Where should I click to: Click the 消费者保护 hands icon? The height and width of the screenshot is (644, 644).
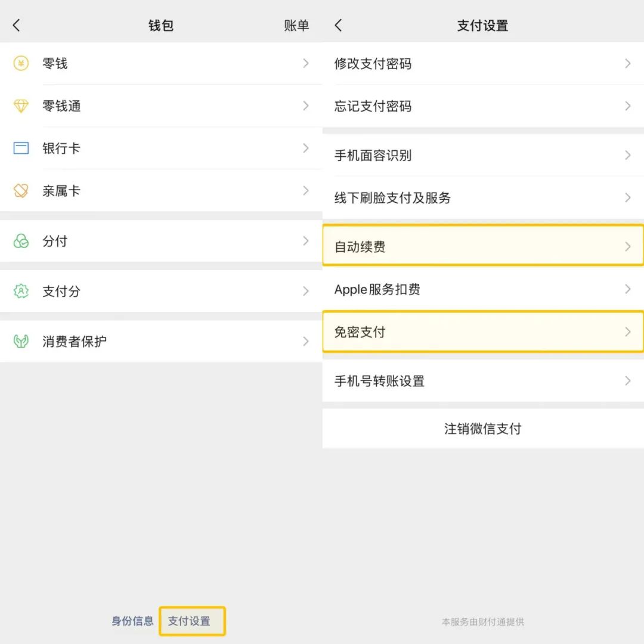click(x=21, y=341)
